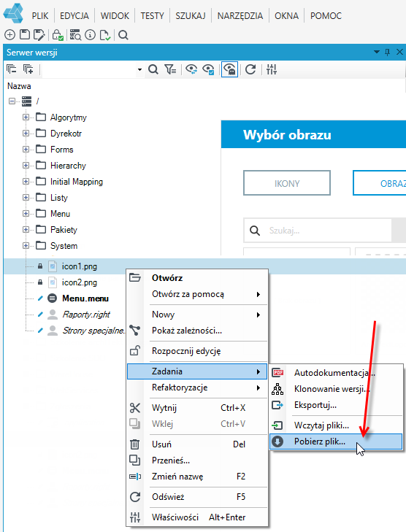
Task: Click the lock with green check icon
Action: click(58, 34)
